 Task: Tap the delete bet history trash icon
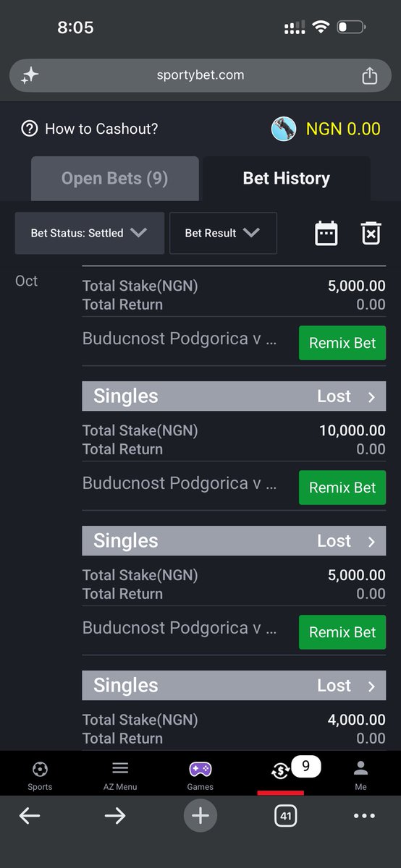coord(370,233)
